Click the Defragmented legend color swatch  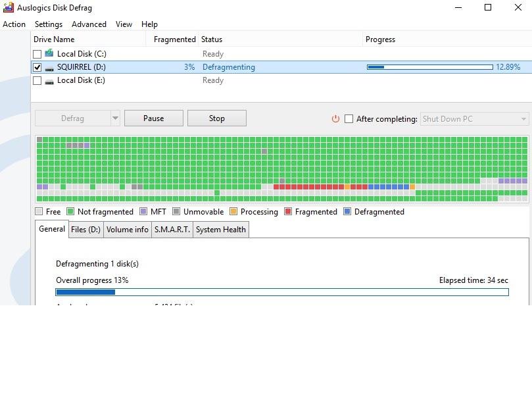tap(347, 211)
